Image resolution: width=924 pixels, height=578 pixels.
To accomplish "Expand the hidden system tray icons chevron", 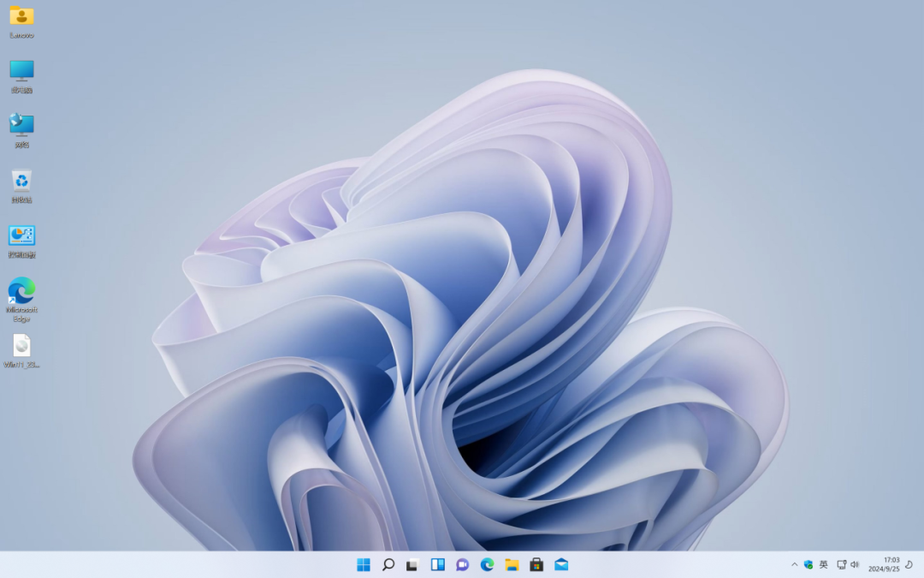I will pos(794,565).
